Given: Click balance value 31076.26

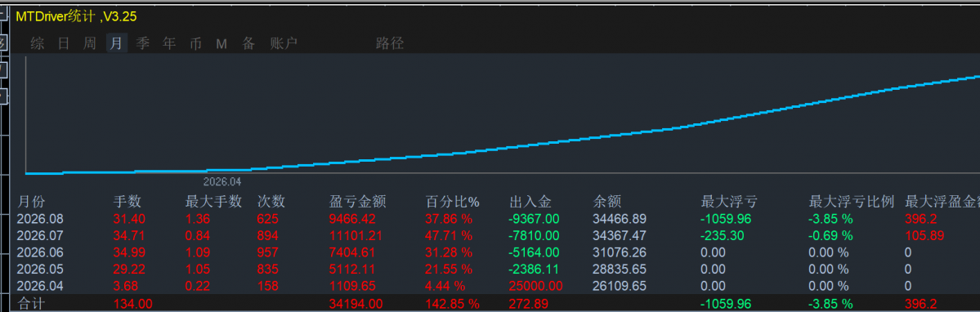Looking at the screenshot, I should 620,252.
